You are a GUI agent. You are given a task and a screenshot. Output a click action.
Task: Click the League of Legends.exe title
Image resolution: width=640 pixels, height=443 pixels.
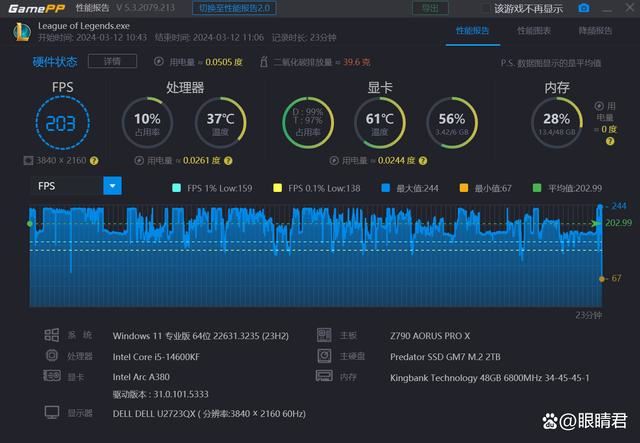pos(84,26)
